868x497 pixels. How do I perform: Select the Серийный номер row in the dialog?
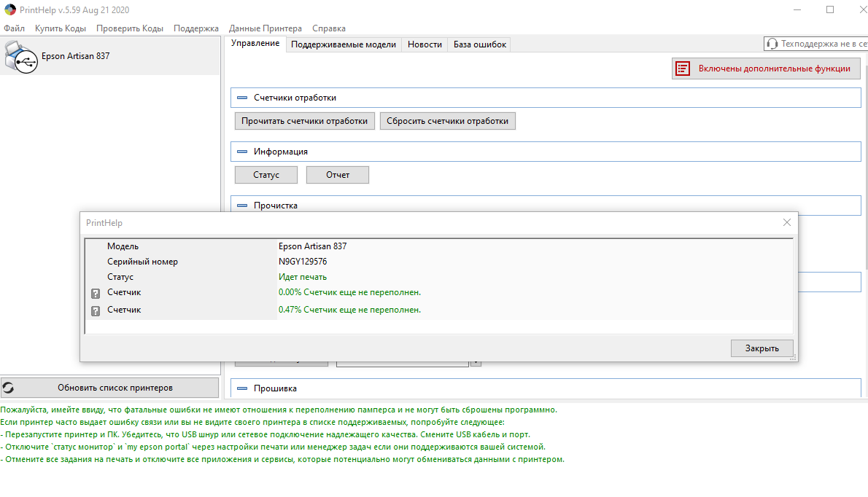tap(142, 262)
